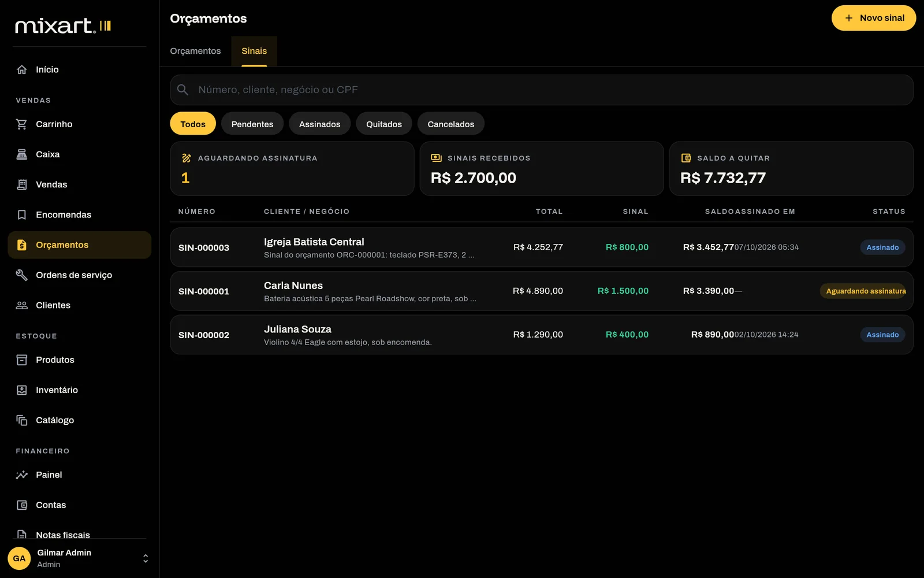Select the Vendas receipt icon

tap(22, 184)
